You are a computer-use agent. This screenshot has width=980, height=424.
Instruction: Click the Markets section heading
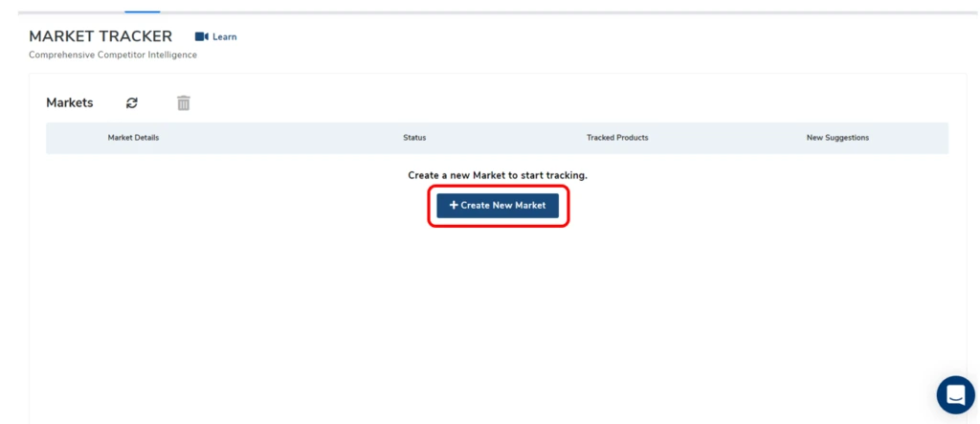70,103
